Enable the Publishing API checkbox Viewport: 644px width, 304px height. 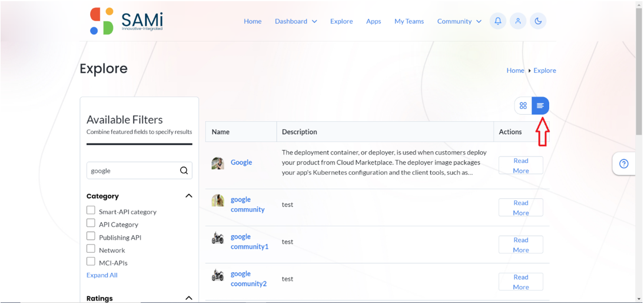pyautogui.click(x=91, y=235)
